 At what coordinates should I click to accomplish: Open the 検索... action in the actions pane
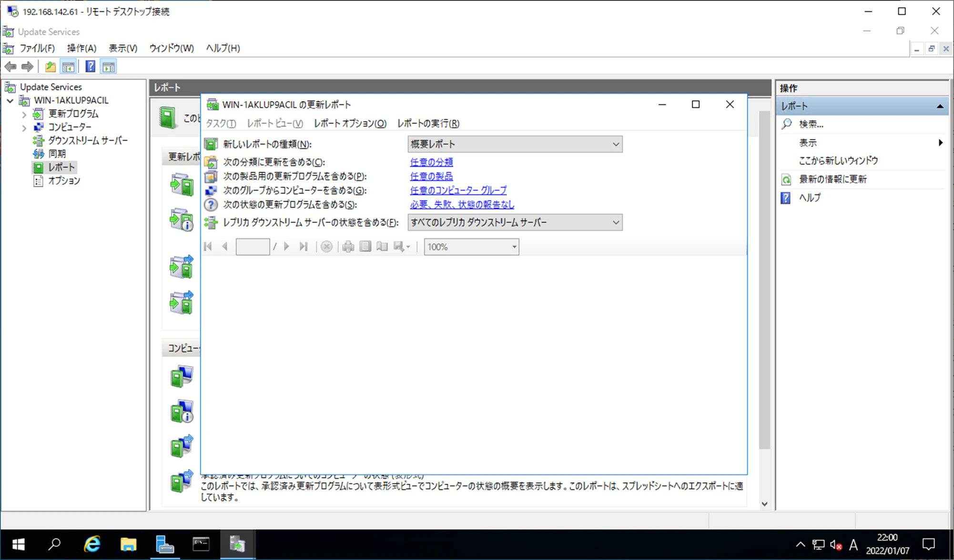[x=811, y=124]
